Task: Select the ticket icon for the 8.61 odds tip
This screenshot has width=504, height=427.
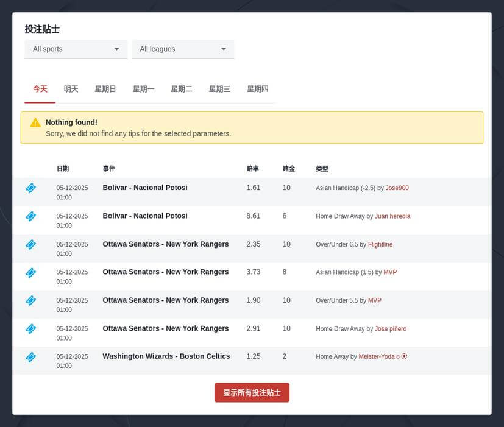Action: point(30,216)
